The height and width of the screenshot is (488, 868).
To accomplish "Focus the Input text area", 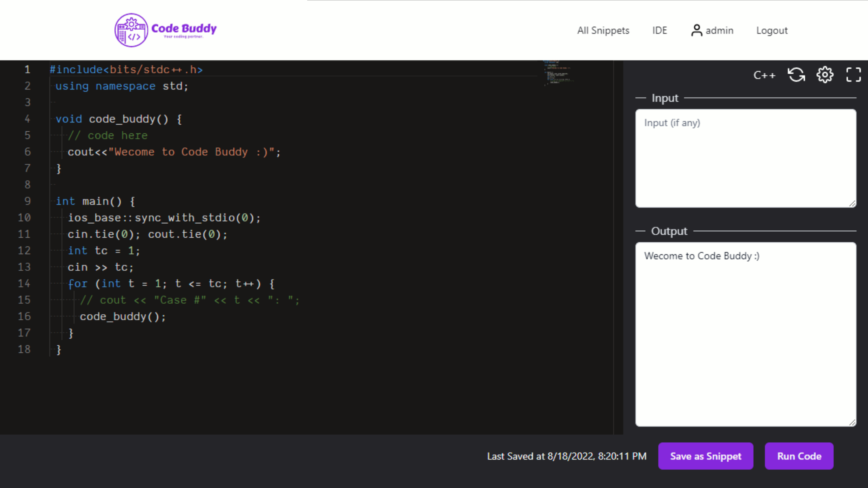I will click(x=745, y=158).
